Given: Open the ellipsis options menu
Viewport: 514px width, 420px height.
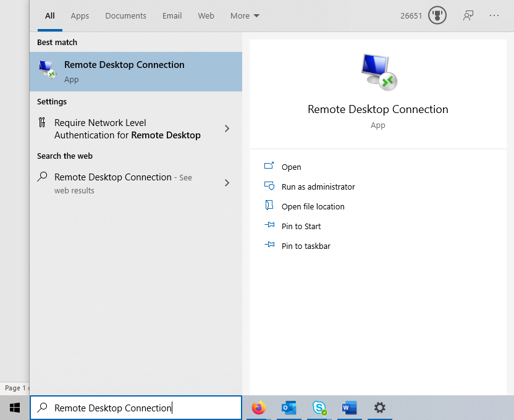Looking at the screenshot, I should pyautogui.click(x=494, y=15).
